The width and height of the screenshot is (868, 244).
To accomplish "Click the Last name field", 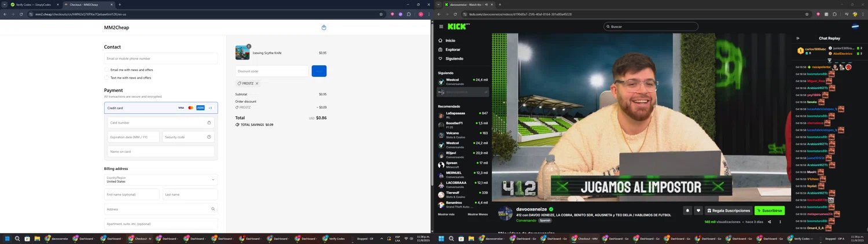I will (190, 195).
